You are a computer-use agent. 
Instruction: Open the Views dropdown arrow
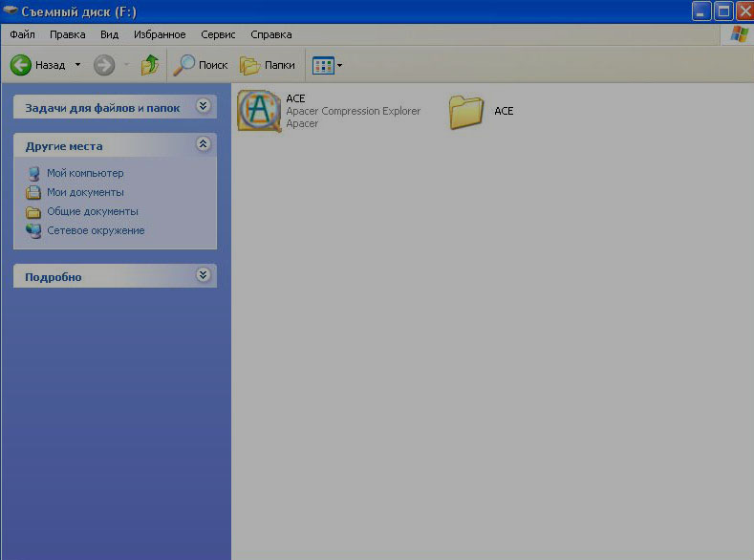pyautogui.click(x=339, y=66)
